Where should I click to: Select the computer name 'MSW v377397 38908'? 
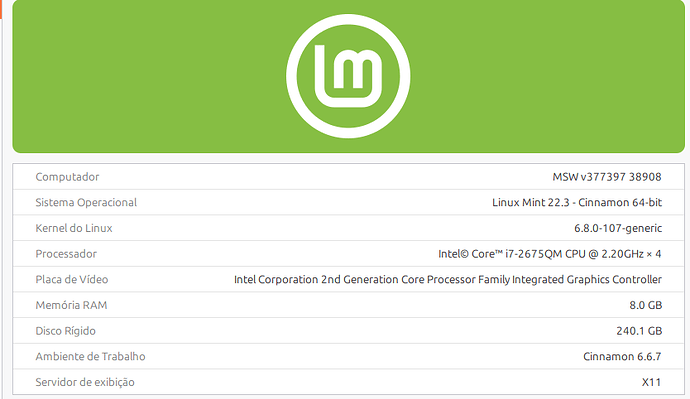pos(607,177)
